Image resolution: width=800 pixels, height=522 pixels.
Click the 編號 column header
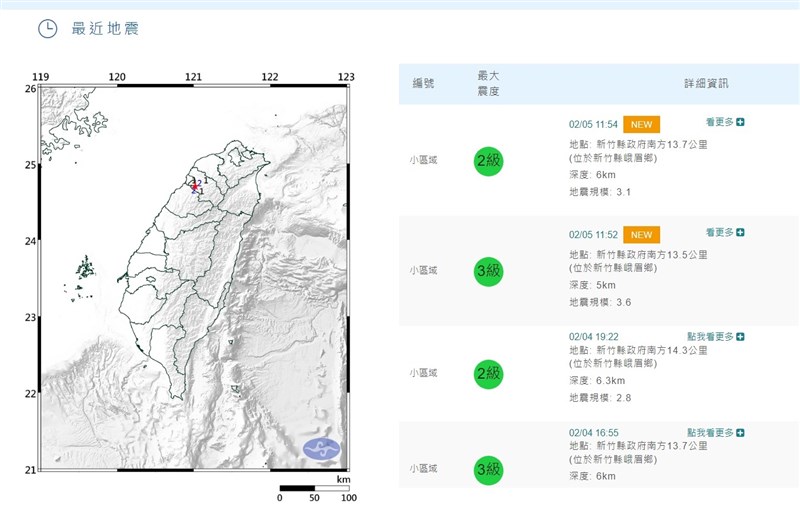click(x=424, y=84)
